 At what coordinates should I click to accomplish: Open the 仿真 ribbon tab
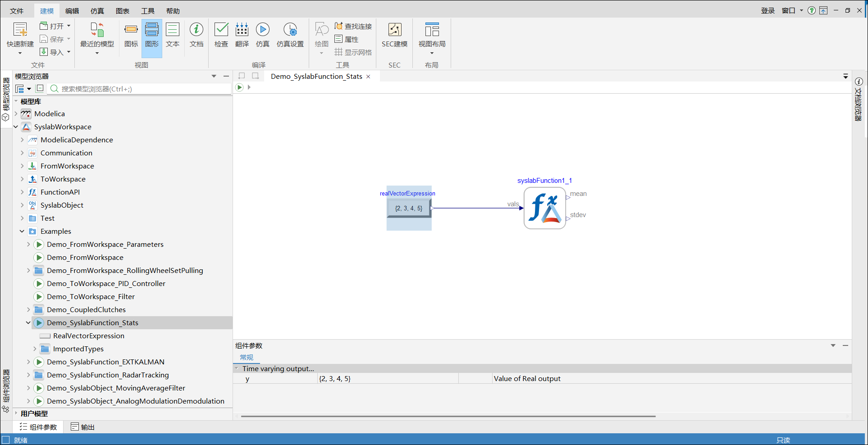pos(97,11)
